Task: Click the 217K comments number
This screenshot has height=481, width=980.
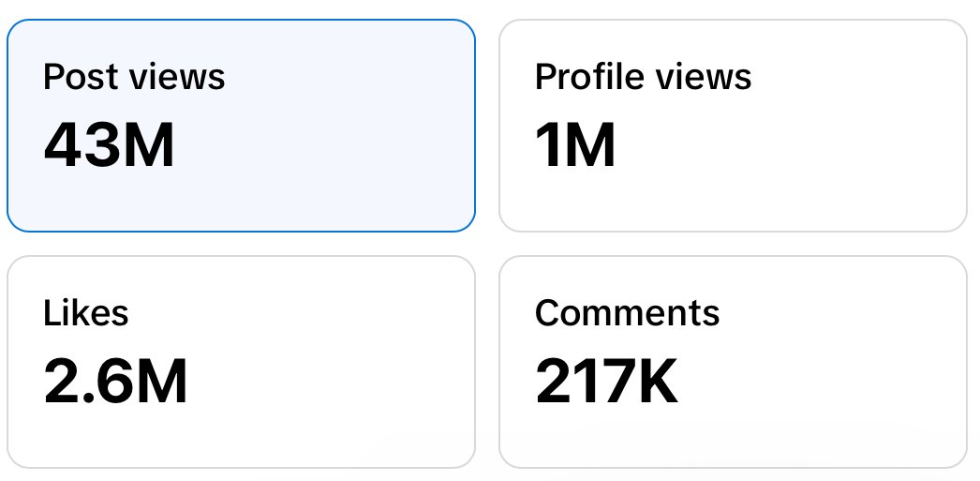Action: click(x=606, y=382)
